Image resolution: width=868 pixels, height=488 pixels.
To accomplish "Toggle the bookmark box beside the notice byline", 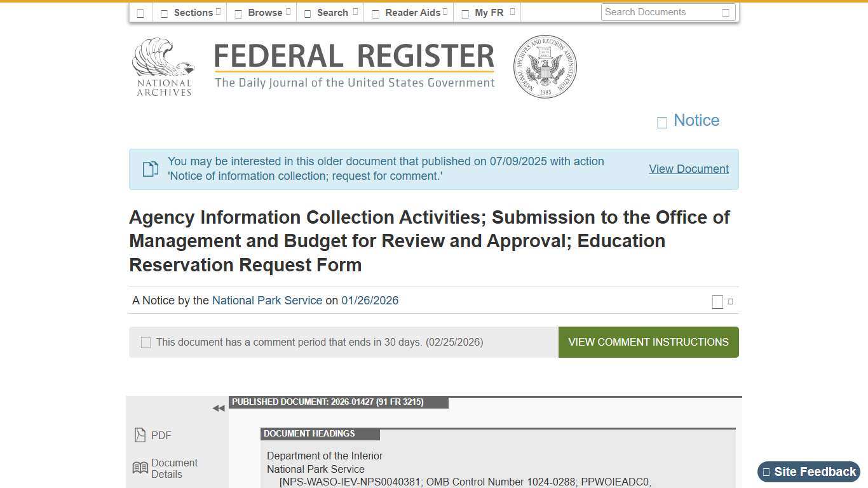I will [x=717, y=302].
